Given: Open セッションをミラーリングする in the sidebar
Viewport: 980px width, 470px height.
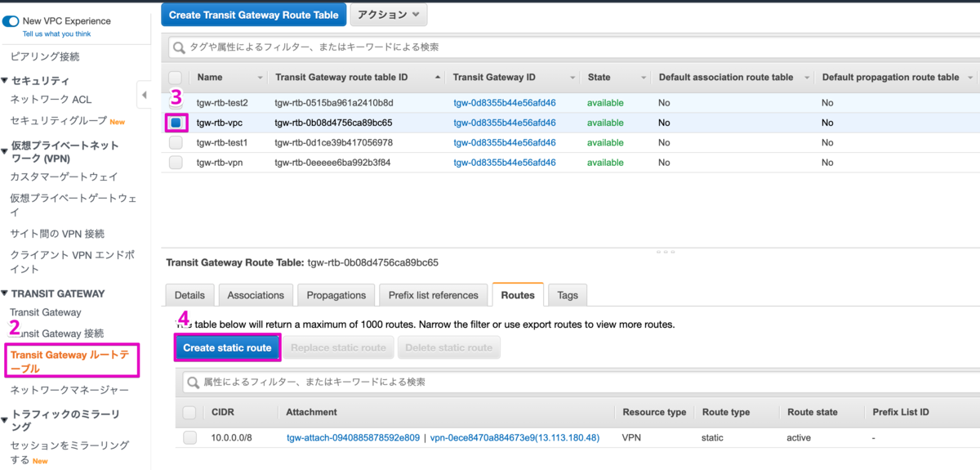Looking at the screenshot, I should pyautogui.click(x=69, y=453).
